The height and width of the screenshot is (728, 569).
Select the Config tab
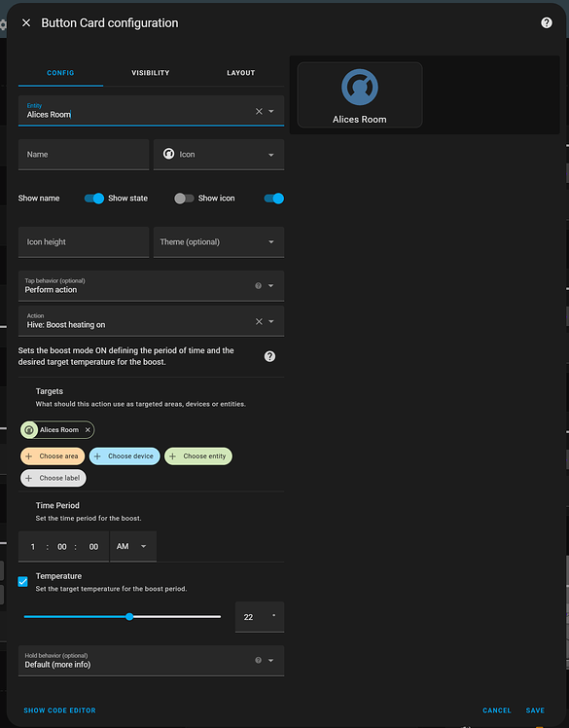(x=60, y=73)
